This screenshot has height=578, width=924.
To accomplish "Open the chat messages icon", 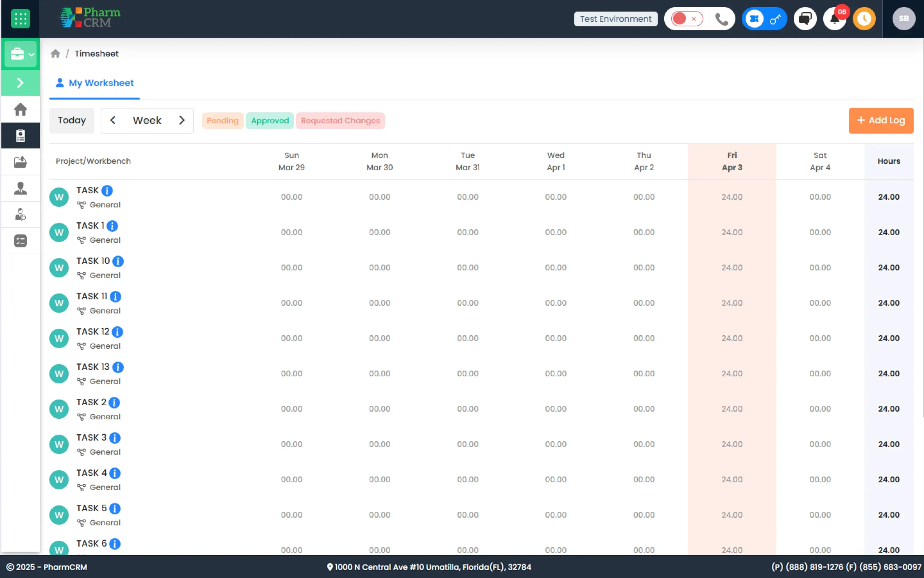I will tap(805, 19).
